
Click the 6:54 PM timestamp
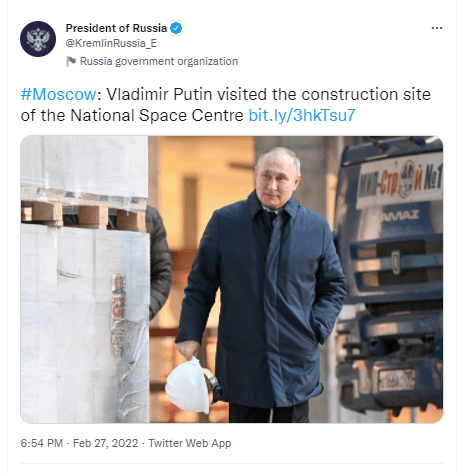tap(42, 443)
